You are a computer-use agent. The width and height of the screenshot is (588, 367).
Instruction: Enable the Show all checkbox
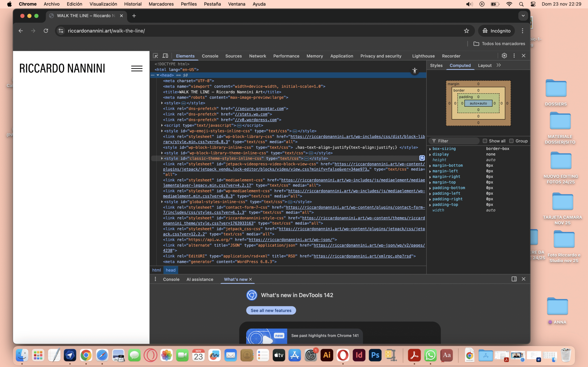pyautogui.click(x=485, y=141)
